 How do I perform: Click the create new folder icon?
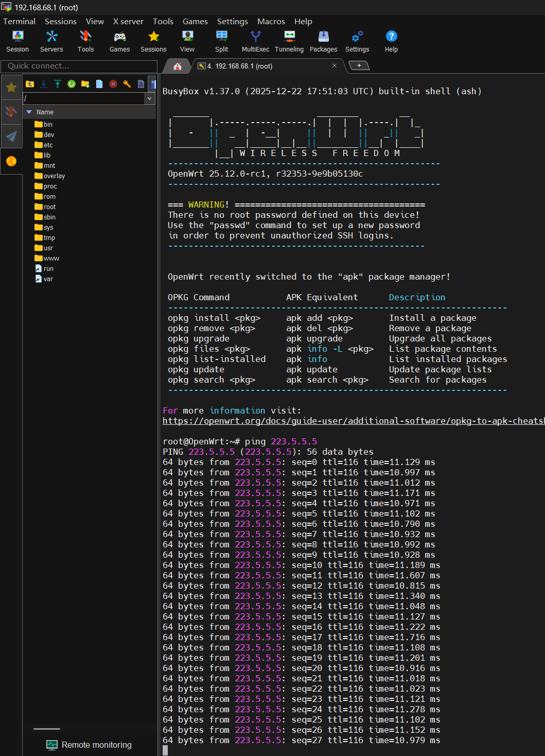[x=85, y=84]
